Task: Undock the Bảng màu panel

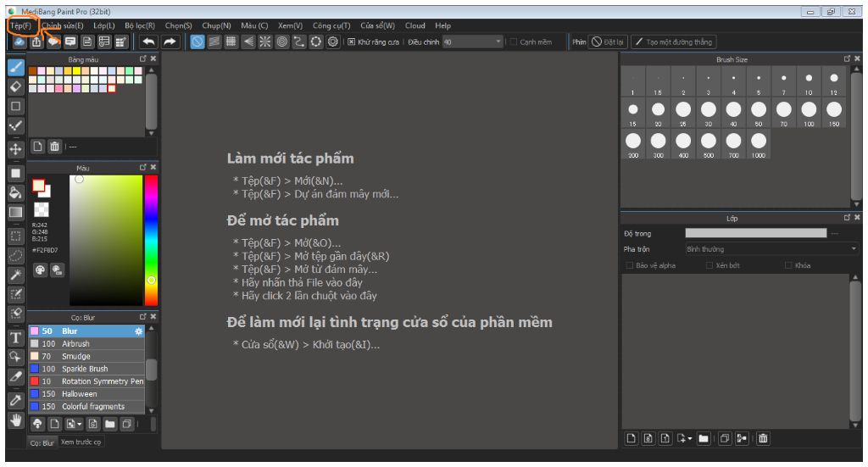Action: [142, 58]
